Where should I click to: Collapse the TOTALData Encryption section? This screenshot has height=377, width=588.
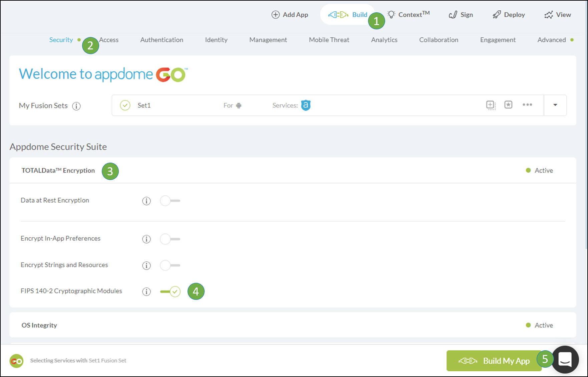58,171
